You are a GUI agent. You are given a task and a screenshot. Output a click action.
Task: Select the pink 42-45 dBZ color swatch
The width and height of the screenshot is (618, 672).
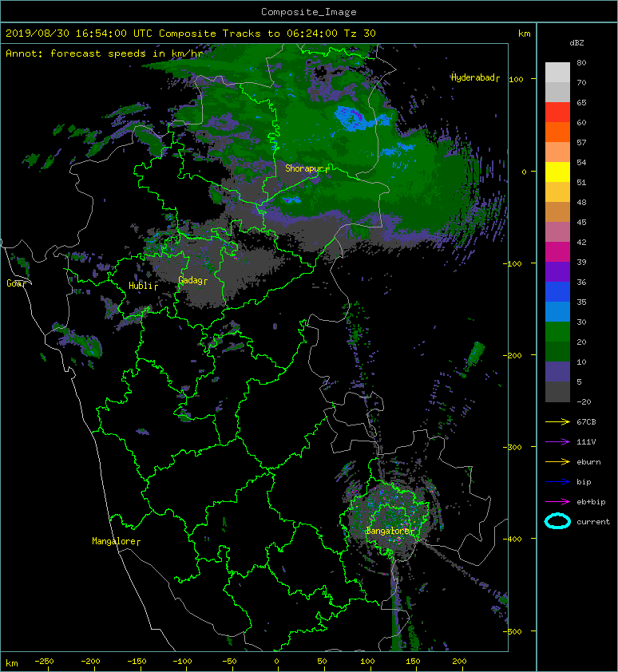557,232
